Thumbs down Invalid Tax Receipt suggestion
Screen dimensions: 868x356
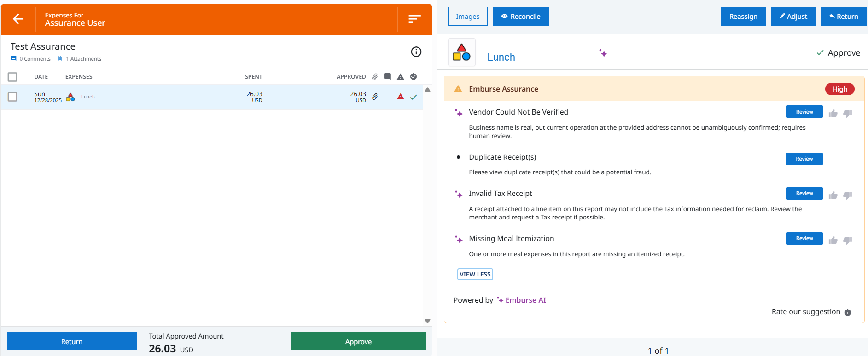point(848,195)
